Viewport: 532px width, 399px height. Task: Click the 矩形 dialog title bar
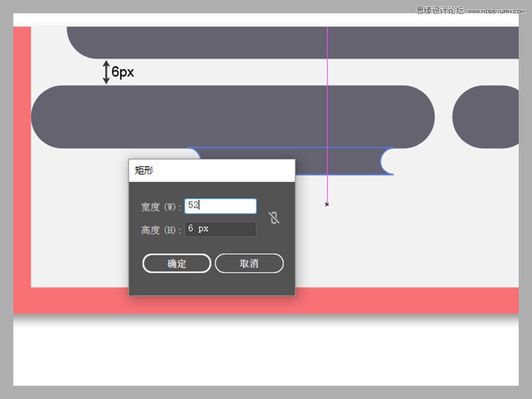pyautogui.click(x=211, y=170)
